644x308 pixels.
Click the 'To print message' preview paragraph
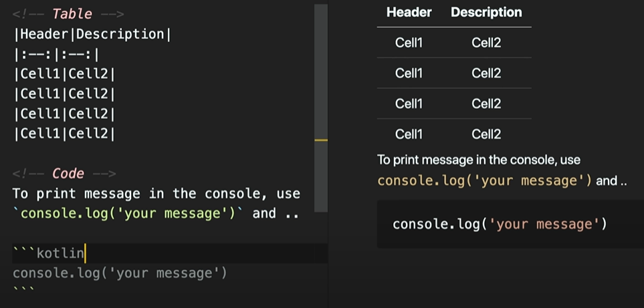502,170
